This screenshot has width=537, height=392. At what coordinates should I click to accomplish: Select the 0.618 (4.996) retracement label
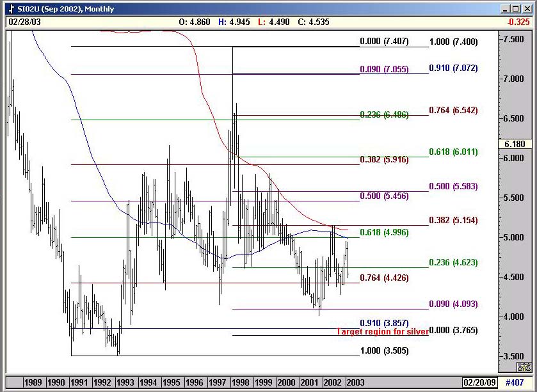point(384,232)
